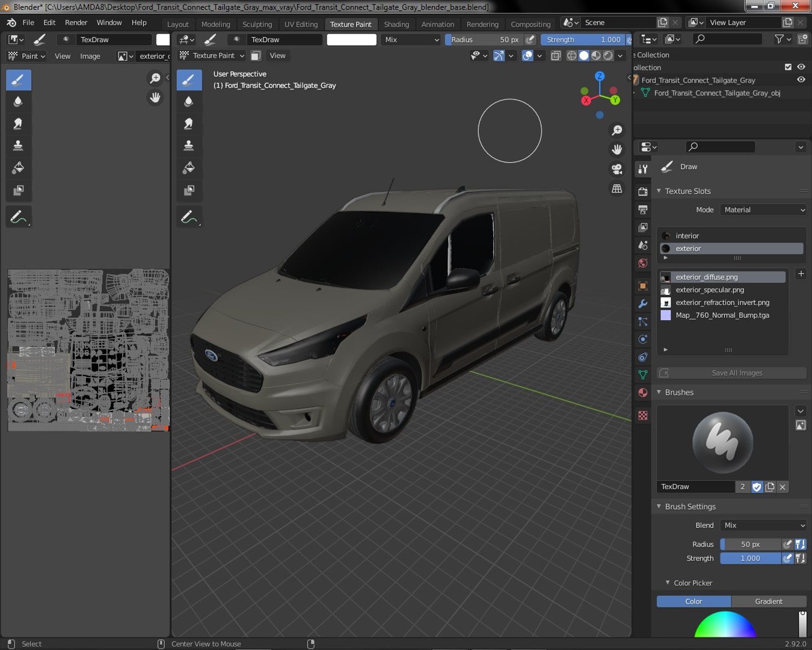Open the Scene properties tab icon
This screenshot has height=650, width=812.
(x=643, y=245)
